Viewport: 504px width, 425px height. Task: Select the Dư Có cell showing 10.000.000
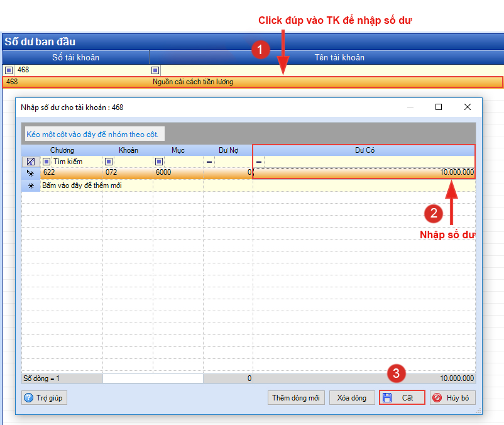364,172
